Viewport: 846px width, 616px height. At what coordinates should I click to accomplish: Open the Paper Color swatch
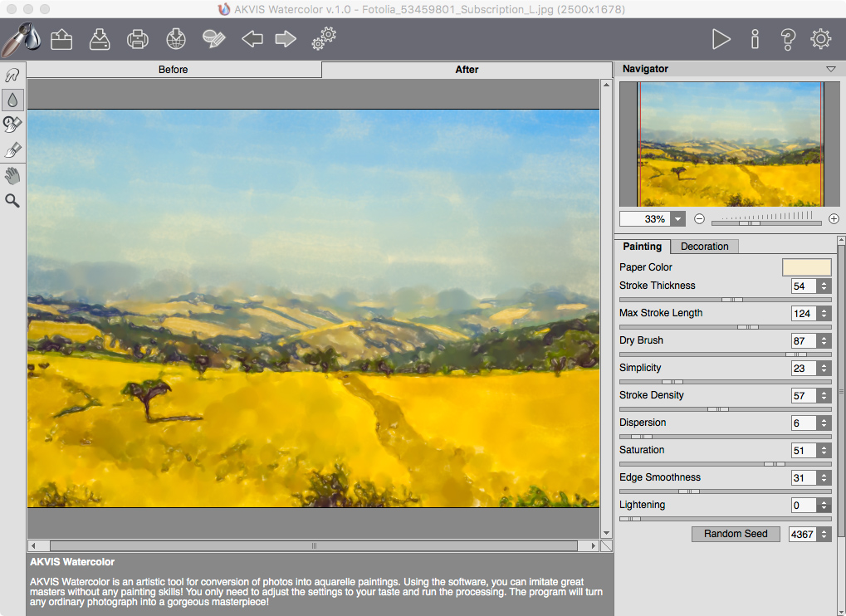coord(806,267)
